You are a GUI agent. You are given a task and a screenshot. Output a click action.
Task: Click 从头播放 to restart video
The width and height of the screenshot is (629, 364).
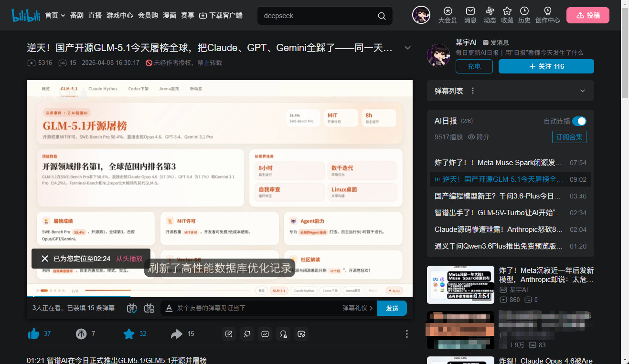click(129, 259)
